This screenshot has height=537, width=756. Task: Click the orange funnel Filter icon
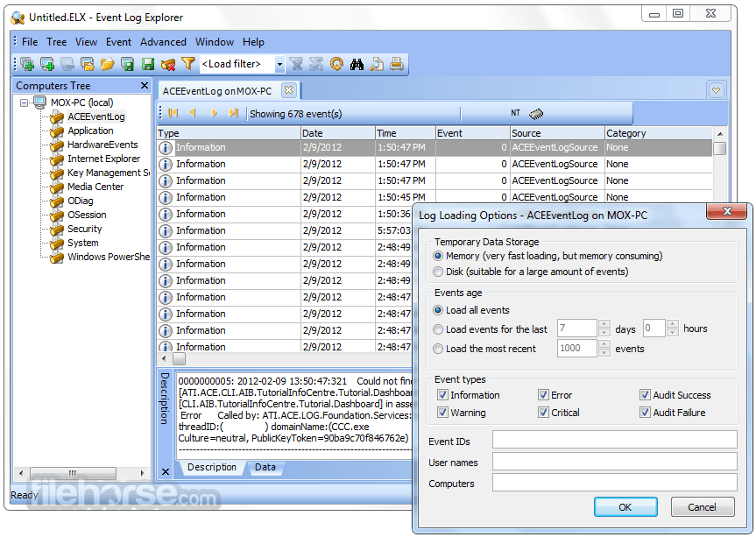(x=188, y=64)
